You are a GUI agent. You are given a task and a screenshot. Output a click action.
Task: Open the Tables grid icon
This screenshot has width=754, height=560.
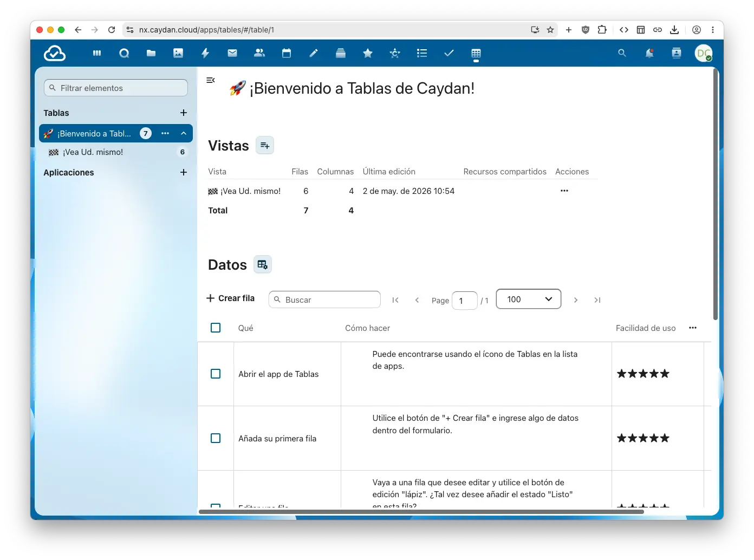point(476,53)
